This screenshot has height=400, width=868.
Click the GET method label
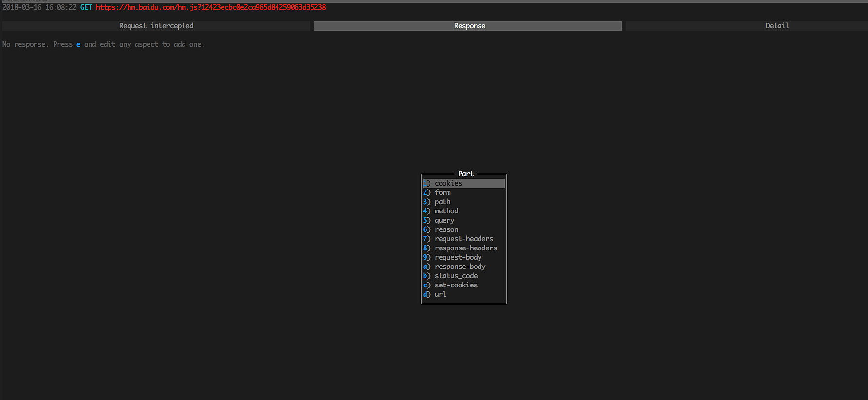coord(86,7)
